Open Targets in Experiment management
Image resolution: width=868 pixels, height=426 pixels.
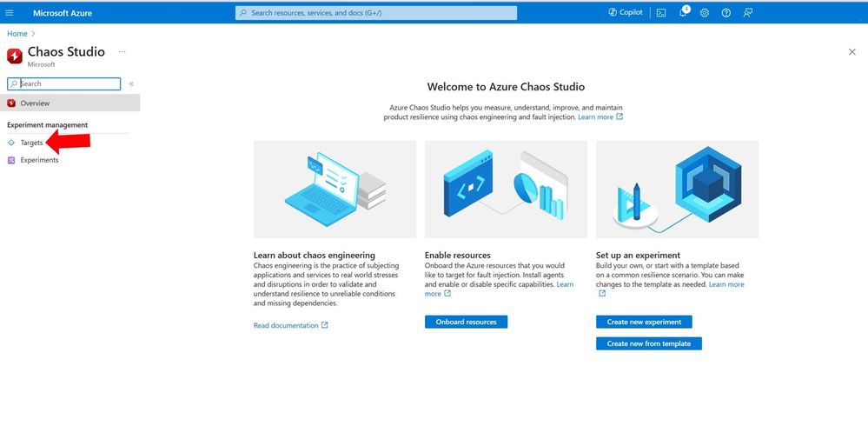click(31, 143)
